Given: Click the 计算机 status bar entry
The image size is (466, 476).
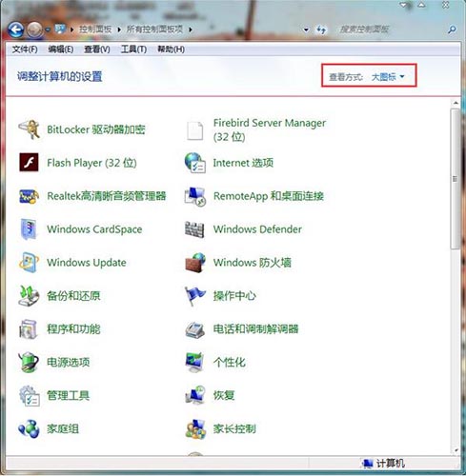Looking at the screenshot, I should coord(383,464).
